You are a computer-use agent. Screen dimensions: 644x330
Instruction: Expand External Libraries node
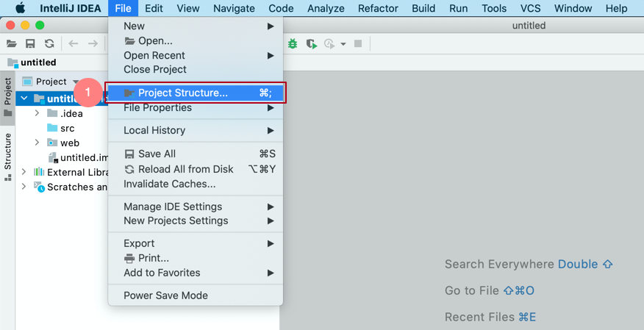24,171
